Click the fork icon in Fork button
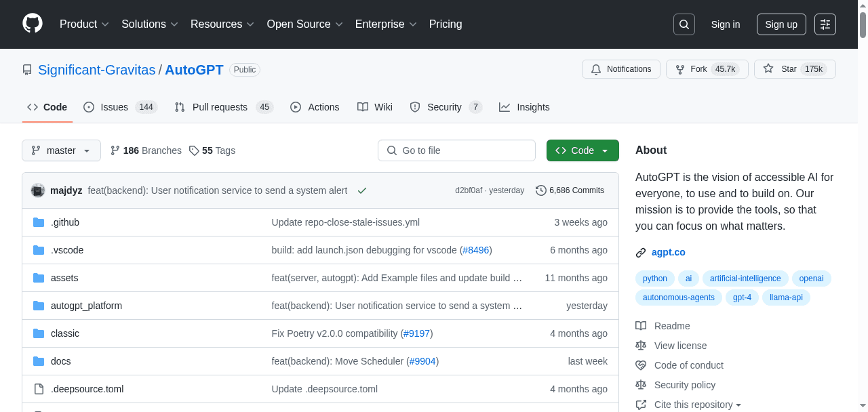 (x=680, y=69)
